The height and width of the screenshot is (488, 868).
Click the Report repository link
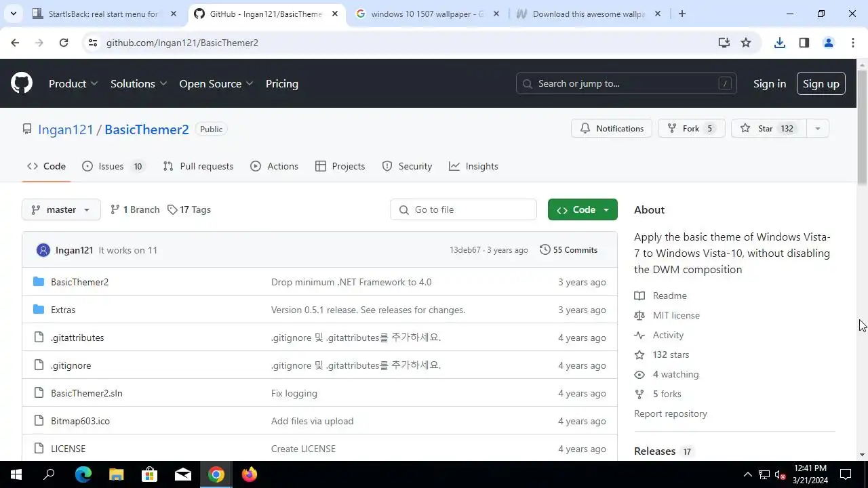[x=671, y=413]
